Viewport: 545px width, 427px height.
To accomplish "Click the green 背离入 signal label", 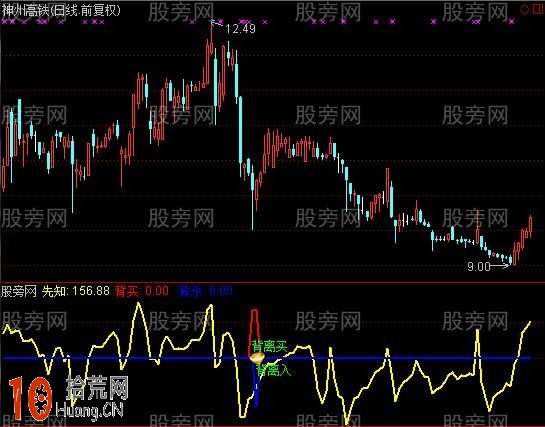I will coord(274,370).
